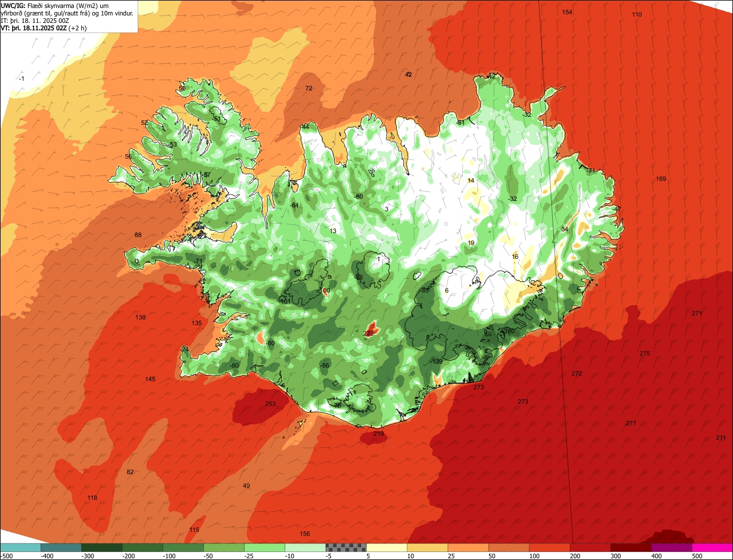The image size is (733, 560).
Task: Click the 271 flux value
Action: (x=697, y=313)
